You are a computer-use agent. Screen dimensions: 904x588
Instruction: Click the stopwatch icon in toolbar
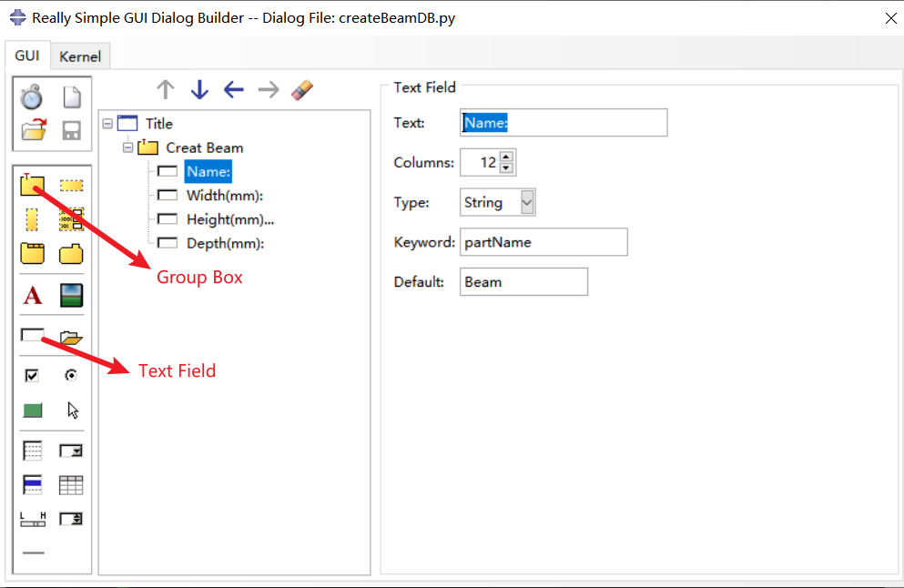pyautogui.click(x=32, y=97)
